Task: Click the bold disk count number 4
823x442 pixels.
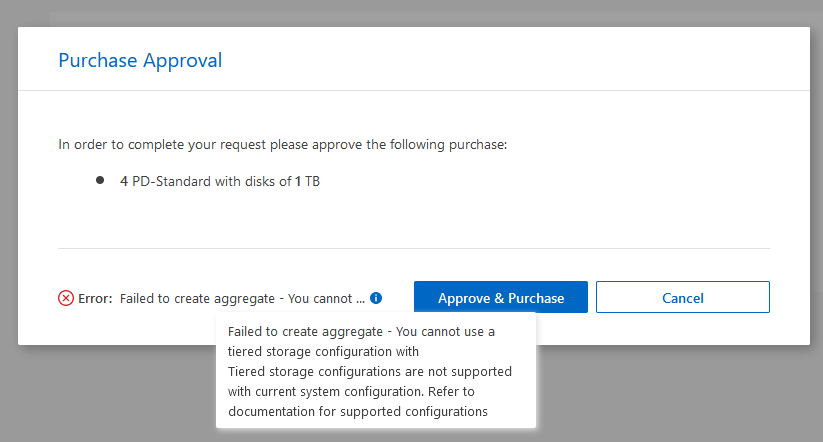Action: pos(124,181)
